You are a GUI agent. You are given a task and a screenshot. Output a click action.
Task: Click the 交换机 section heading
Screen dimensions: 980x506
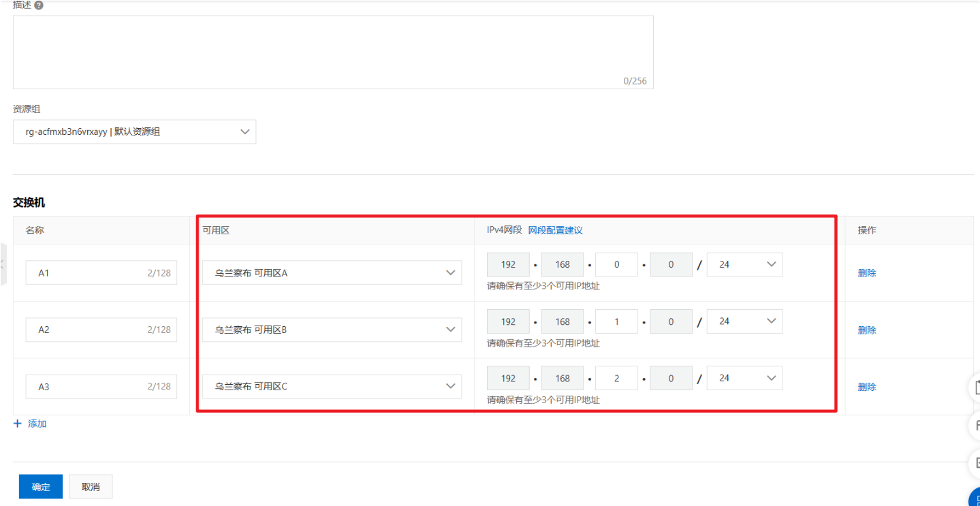click(x=29, y=202)
